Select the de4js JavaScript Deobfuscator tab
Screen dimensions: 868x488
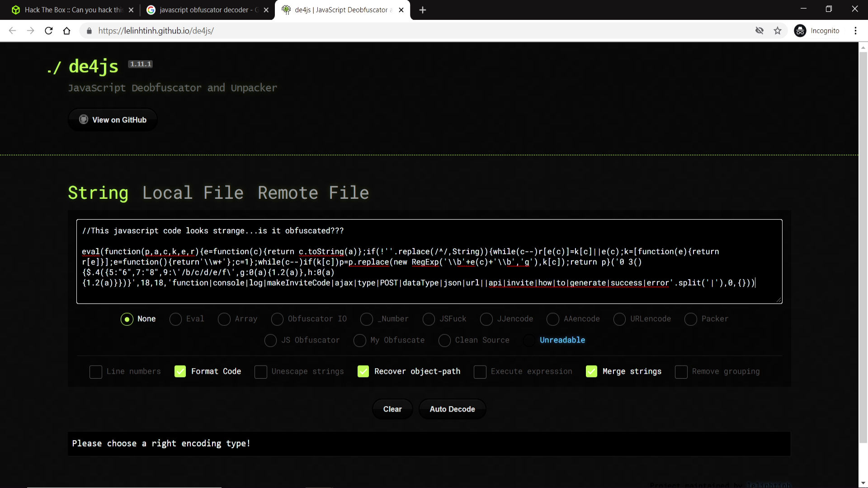point(342,10)
